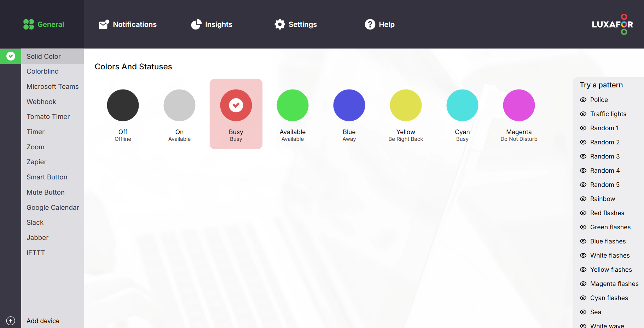Open the General tab

[43, 24]
